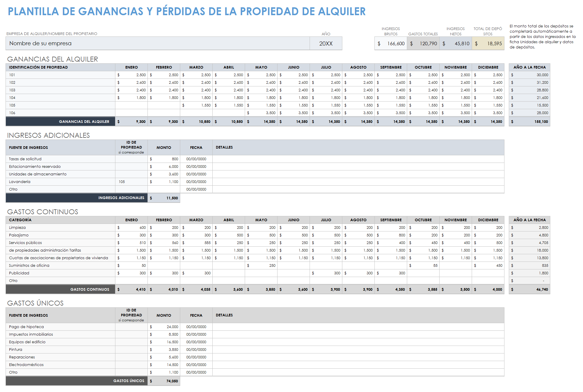Image resolution: width=583 pixels, height=392 pixels.
Task: Select the Pintura expense row
Action: 60,350
